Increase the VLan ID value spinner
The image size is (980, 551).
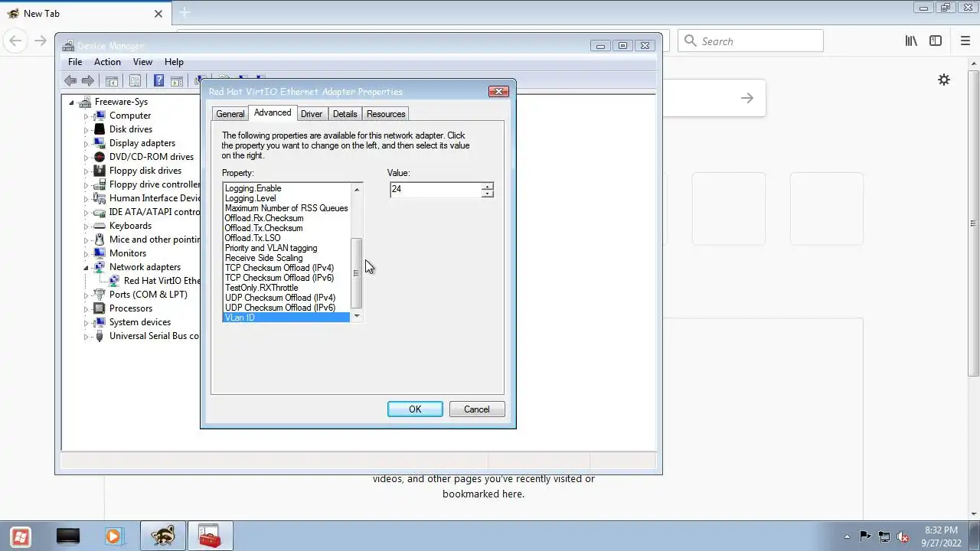(487, 186)
